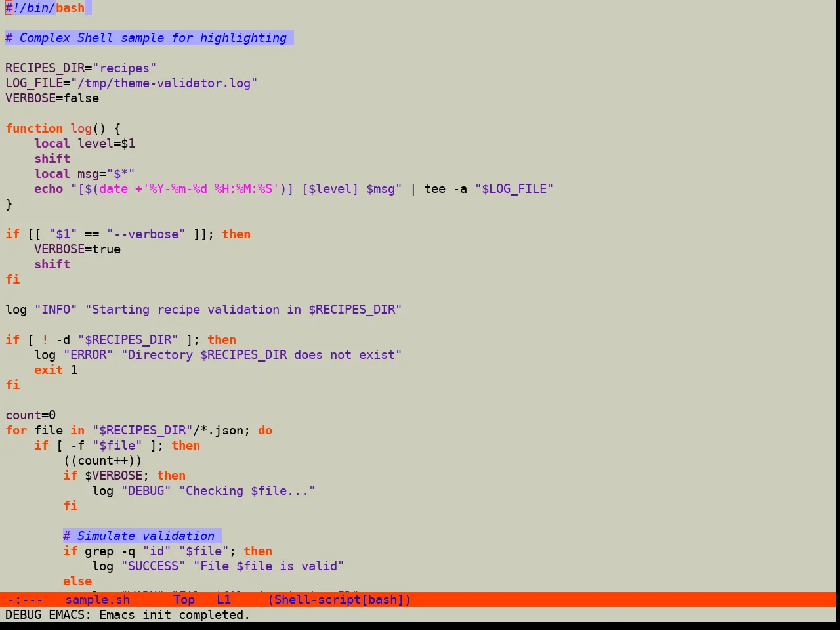Image resolution: width=840 pixels, height=630 pixels.
Task: Click 'Top' position indicator in mode line
Action: [184, 600]
